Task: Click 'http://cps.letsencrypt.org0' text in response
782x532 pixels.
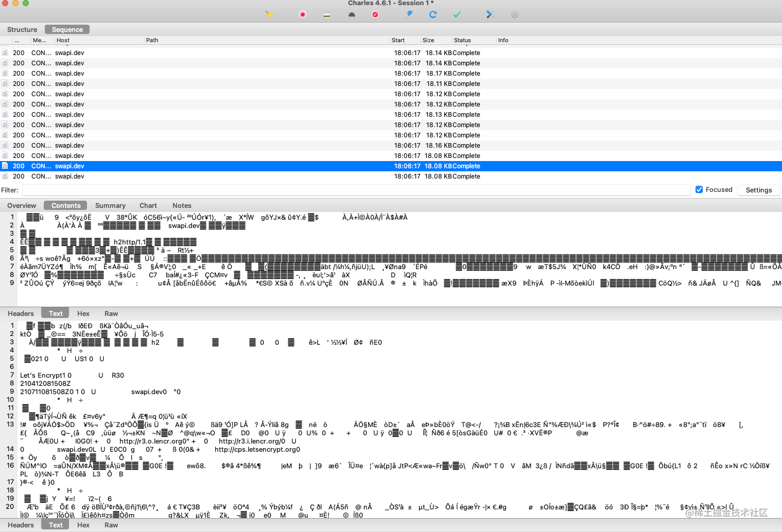Action: point(257,449)
